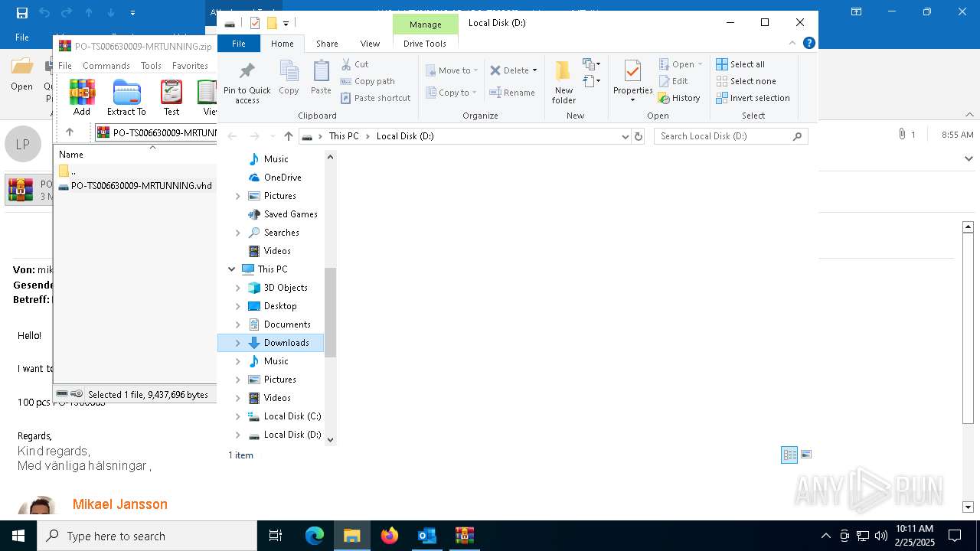
Task: Click Outlook icon in taskbar
Action: [x=427, y=536]
